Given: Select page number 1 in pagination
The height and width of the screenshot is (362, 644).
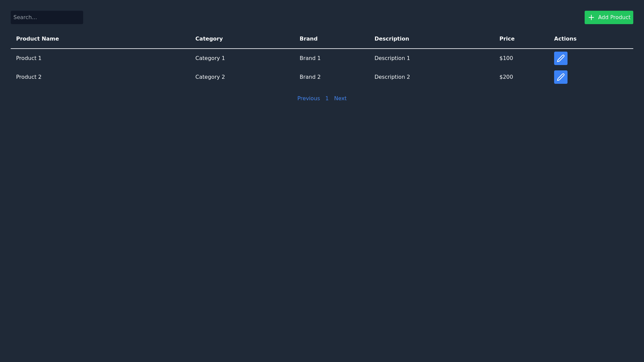Looking at the screenshot, I should 327,99.
